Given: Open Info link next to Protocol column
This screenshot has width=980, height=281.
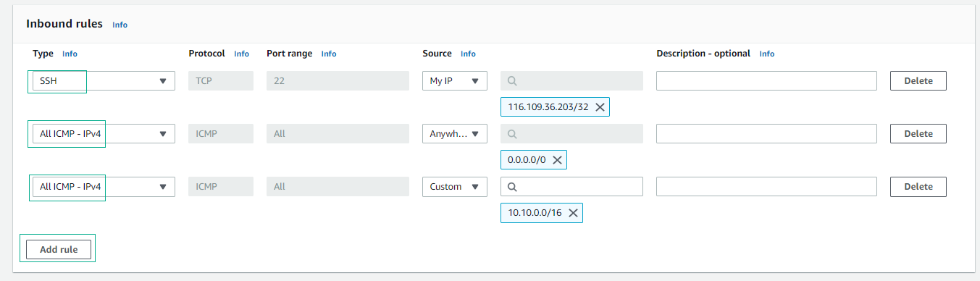Looking at the screenshot, I should [242, 54].
